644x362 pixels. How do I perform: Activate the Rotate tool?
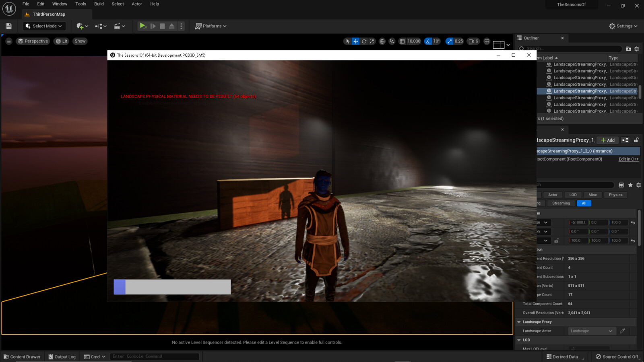[x=364, y=41]
